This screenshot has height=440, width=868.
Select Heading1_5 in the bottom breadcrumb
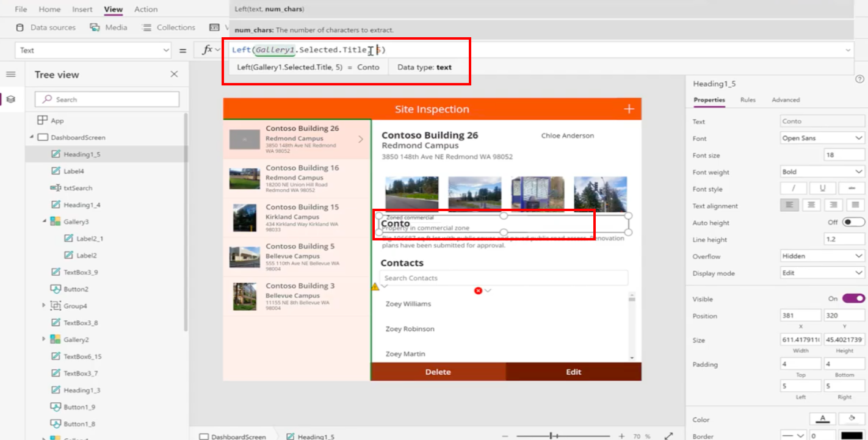pyautogui.click(x=310, y=436)
